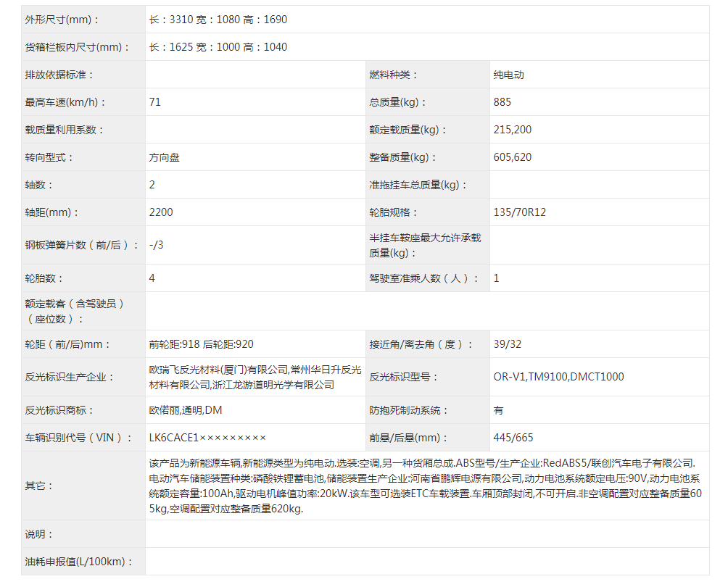Click the tire specification 135/70R12

tap(520, 212)
